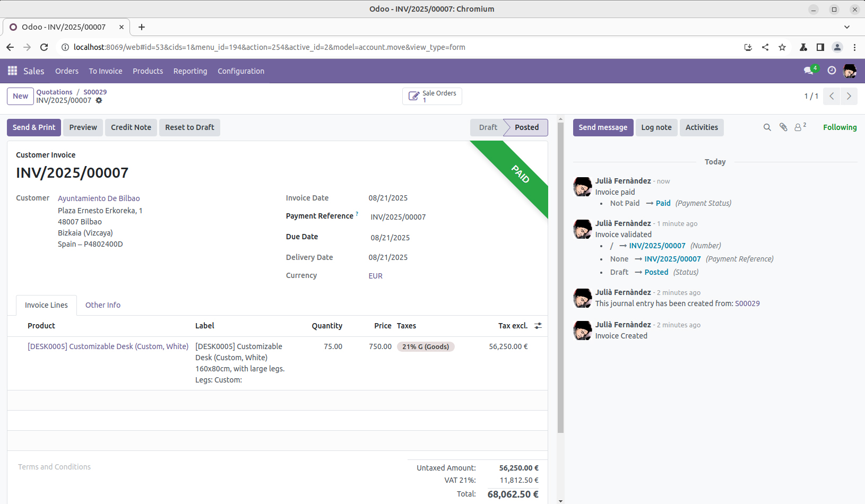Open the Ayuntamiento De Bilbao customer link
865x504 pixels.
[x=99, y=198]
